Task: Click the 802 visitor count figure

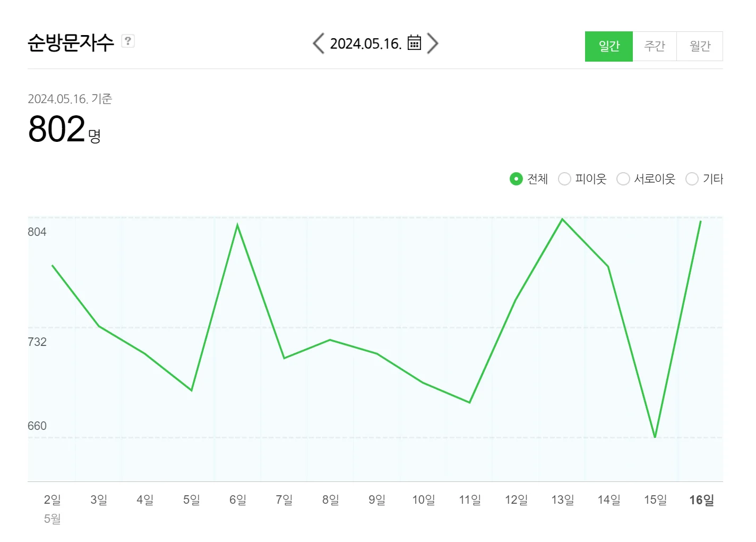Action: [x=57, y=129]
